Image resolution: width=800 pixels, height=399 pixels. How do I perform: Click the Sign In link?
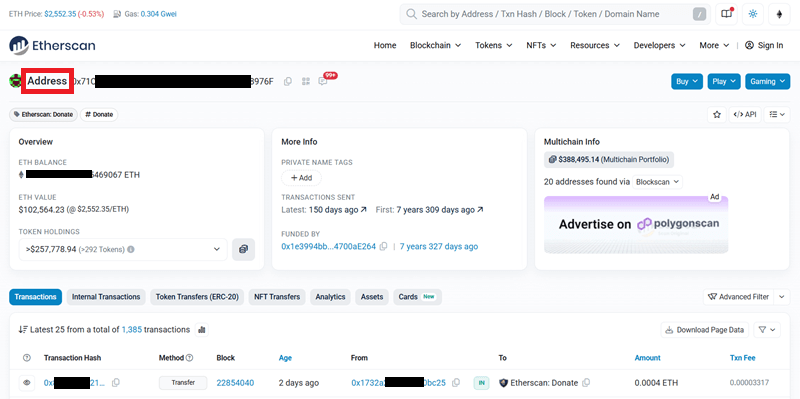point(764,45)
